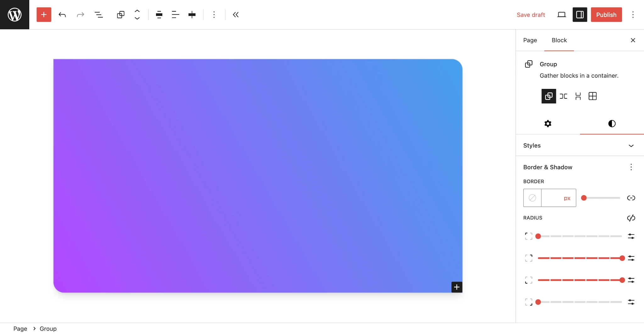Move the block up
The height and width of the screenshot is (334, 644).
(137, 11)
